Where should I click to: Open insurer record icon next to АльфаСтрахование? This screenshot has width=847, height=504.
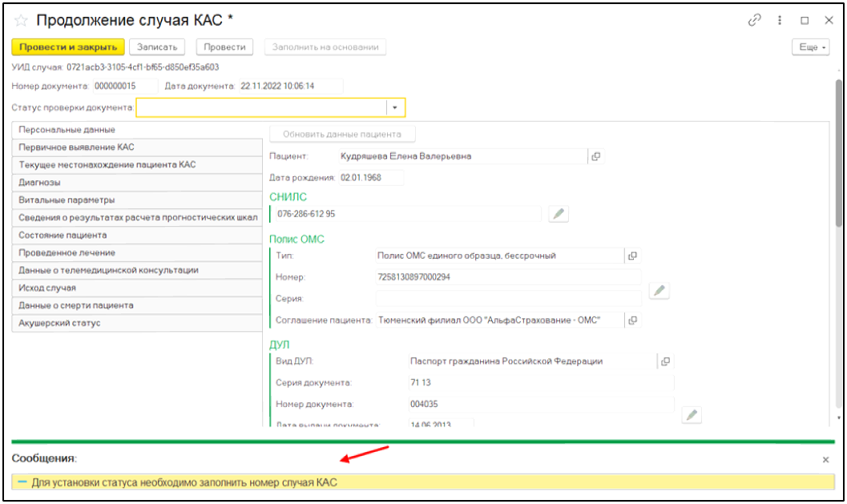tap(632, 320)
